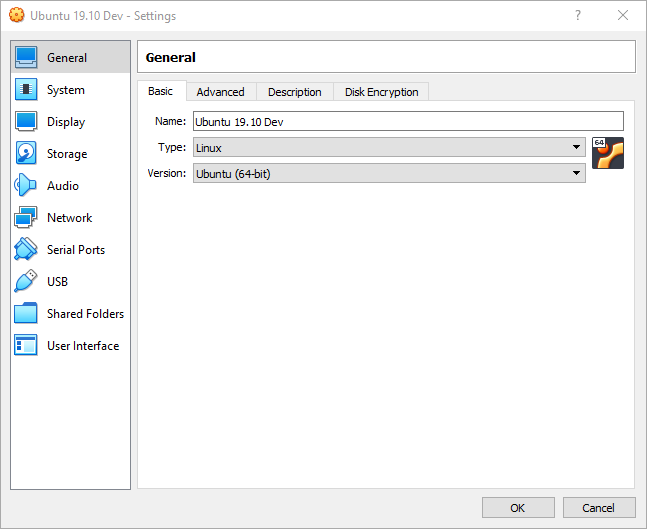Screen dimensions: 647x529
Task: Click the VirtualBox gear icon in title bar
Action: coord(17,15)
